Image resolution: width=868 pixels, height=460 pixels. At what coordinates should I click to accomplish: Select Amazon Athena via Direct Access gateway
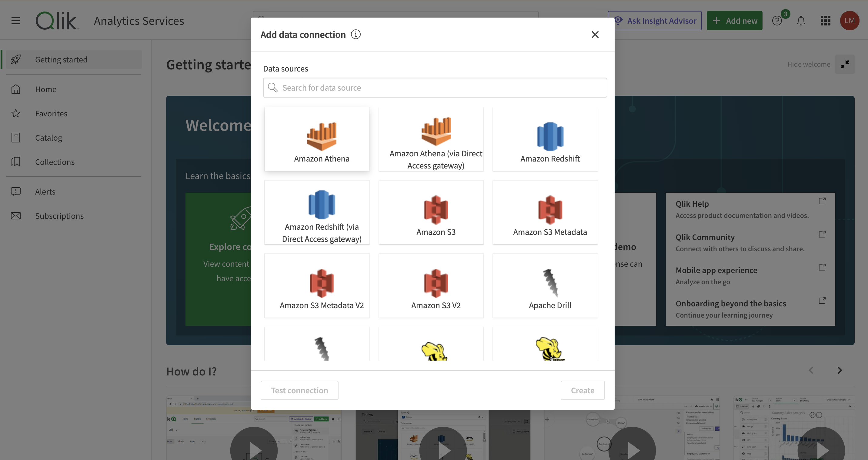431,139
